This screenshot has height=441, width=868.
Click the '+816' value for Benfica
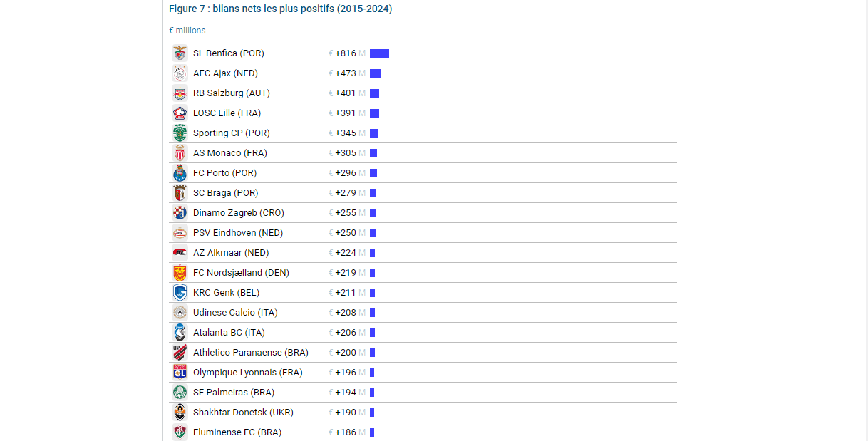pyautogui.click(x=346, y=53)
